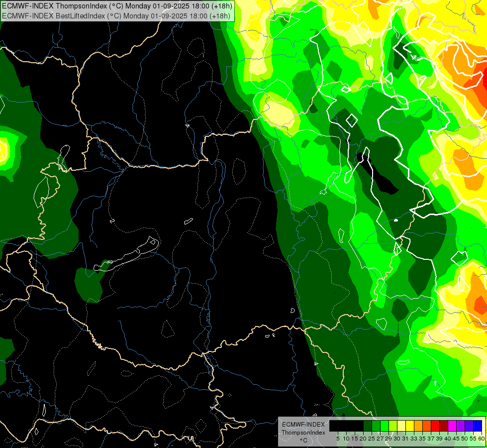Screen dimensions: 487x448
Task: Click the legend tick label 35
Action: (423, 439)
